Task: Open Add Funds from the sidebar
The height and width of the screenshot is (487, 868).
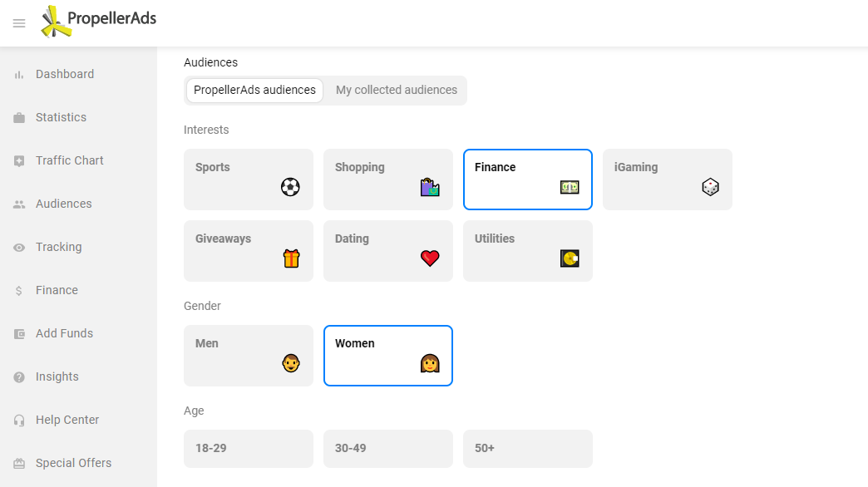Action: pos(17,333)
